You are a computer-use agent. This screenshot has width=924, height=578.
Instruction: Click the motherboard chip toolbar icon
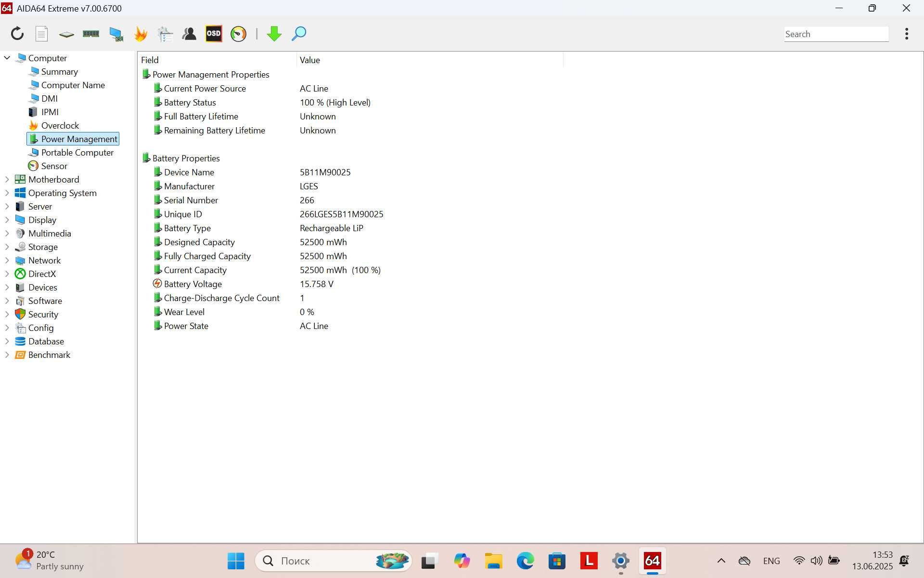point(66,34)
